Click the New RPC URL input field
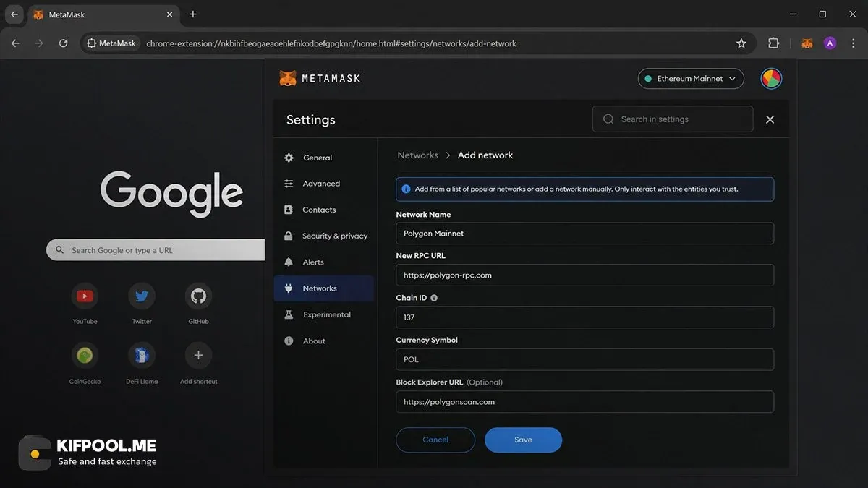The image size is (868, 488). (x=584, y=275)
